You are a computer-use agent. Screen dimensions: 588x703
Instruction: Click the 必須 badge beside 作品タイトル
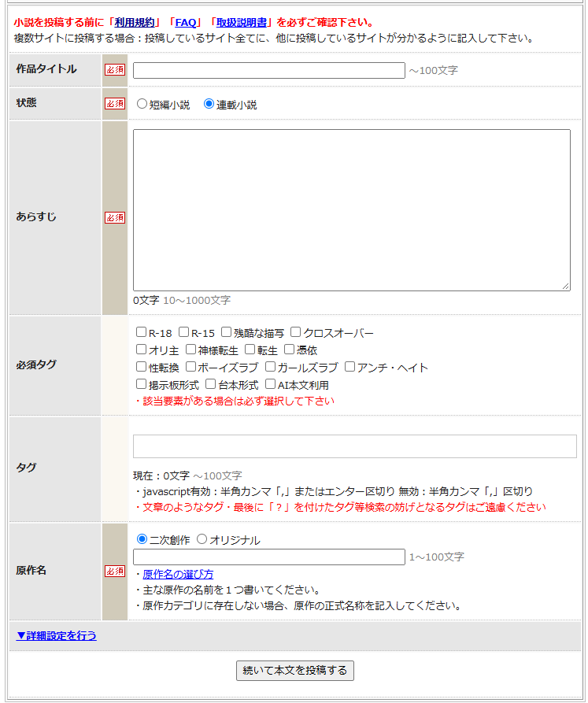[x=115, y=70]
